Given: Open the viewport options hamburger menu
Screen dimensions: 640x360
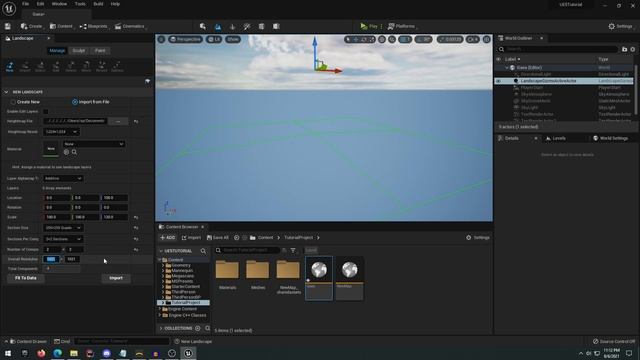Looking at the screenshot, I should coord(161,39).
